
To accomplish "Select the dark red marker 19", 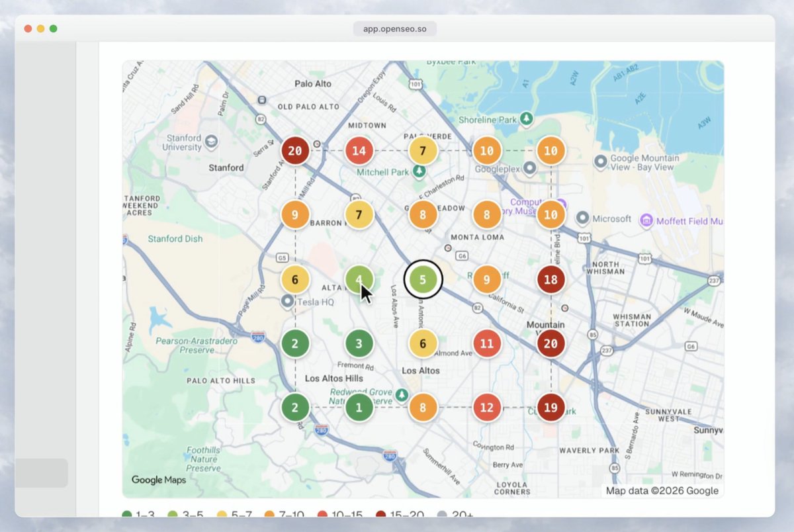I will [551, 408].
